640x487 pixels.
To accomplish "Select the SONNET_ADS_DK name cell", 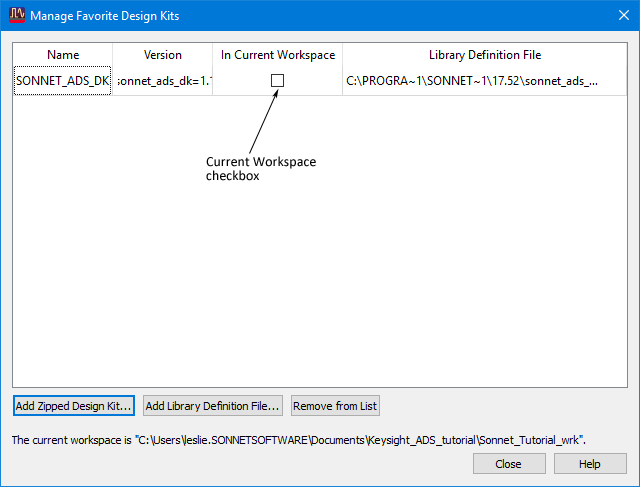I will tap(62, 81).
